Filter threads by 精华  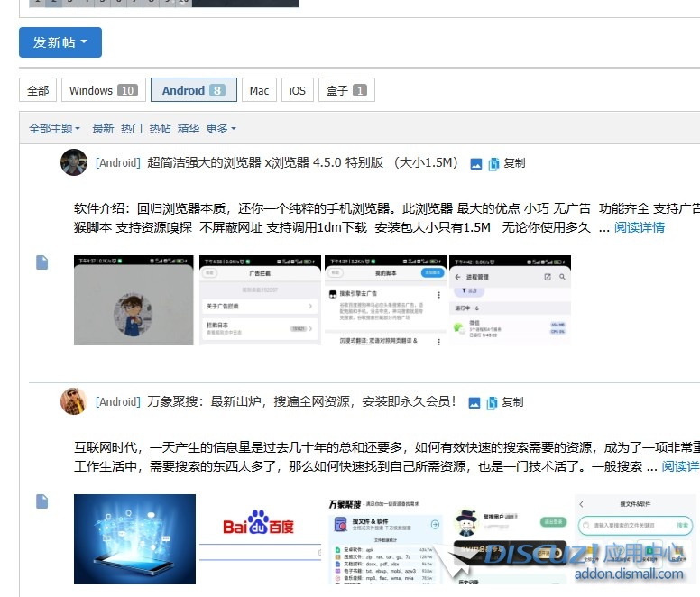tap(189, 129)
